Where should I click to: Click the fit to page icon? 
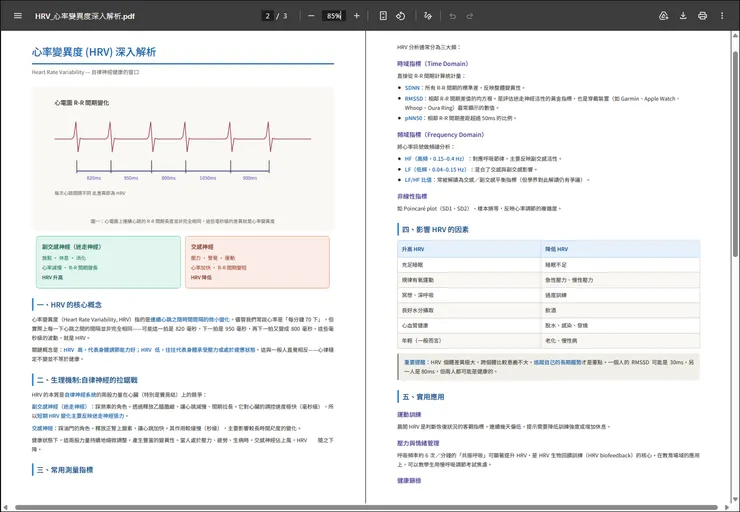(x=383, y=16)
